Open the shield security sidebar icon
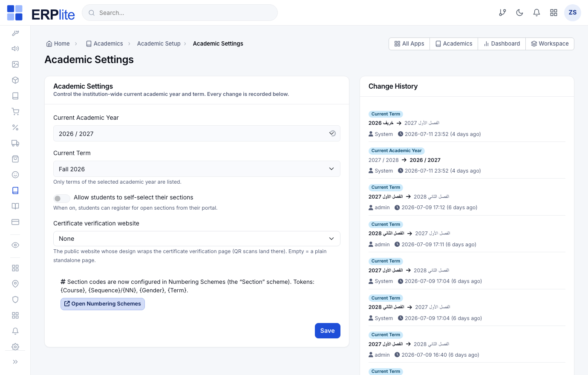588x375 pixels. 15,300
